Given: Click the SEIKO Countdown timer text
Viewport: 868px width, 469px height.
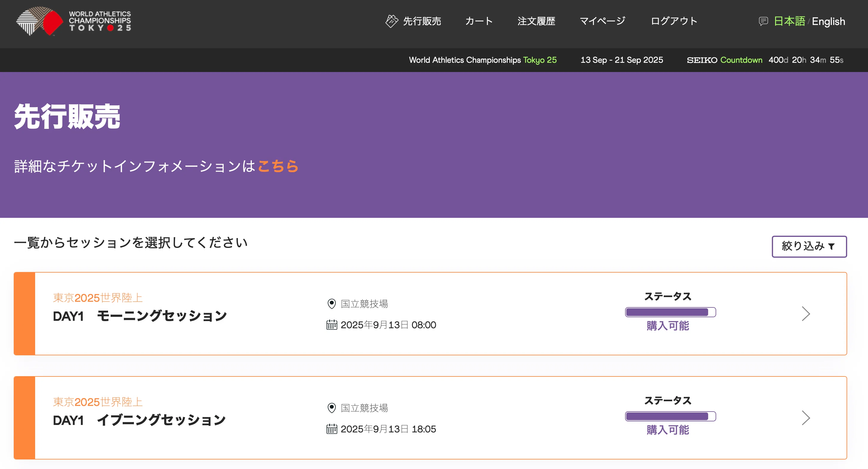Looking at the screenshot, I should point(765,60).
